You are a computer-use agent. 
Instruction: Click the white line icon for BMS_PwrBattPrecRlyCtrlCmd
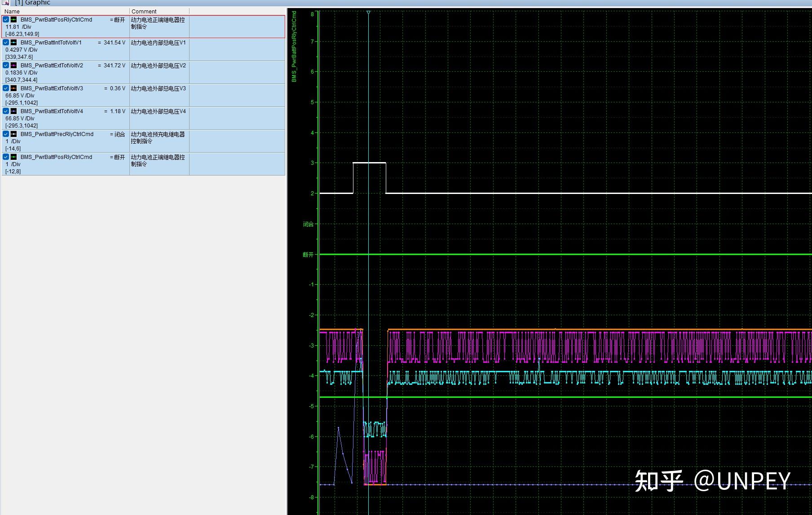click(x=14, y=134)
